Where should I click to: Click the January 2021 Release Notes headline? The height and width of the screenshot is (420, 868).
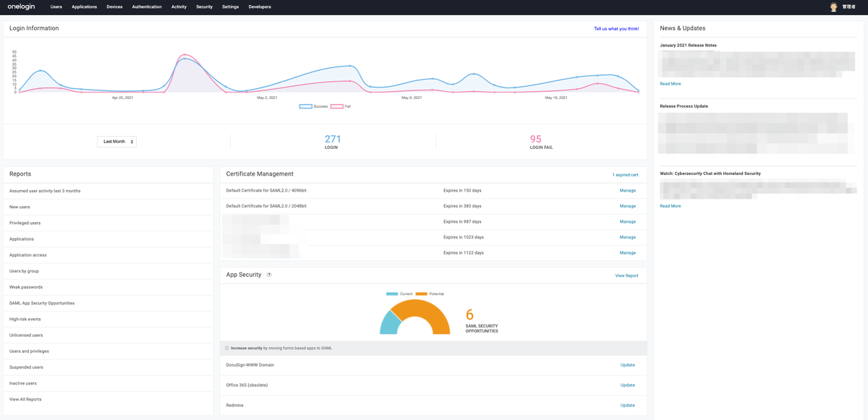688,46
